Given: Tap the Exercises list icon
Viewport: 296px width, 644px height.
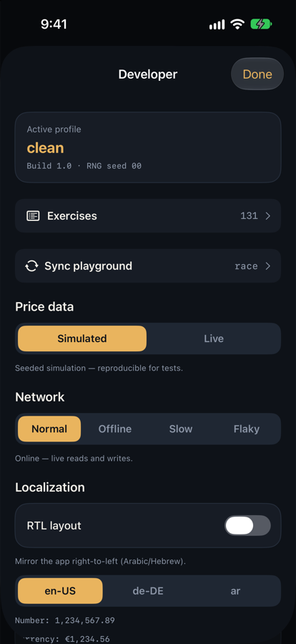Looking at the screenshot, I should (33, 216).
